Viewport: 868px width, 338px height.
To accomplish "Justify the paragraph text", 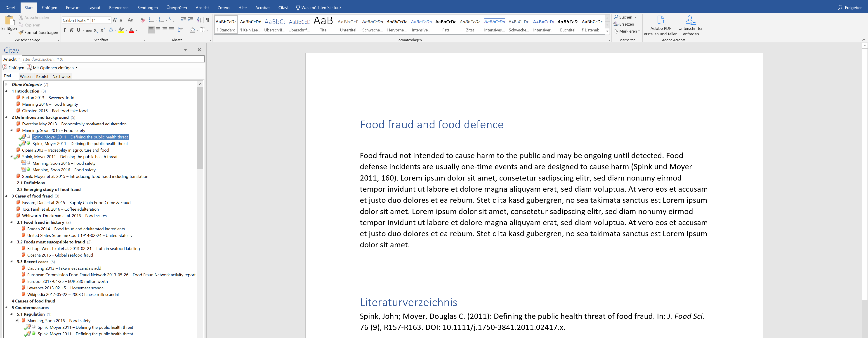I will click(172, 30).
